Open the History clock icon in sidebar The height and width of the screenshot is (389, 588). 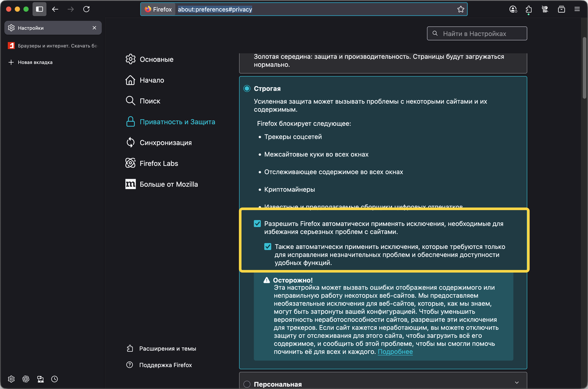tap(54, 379)
